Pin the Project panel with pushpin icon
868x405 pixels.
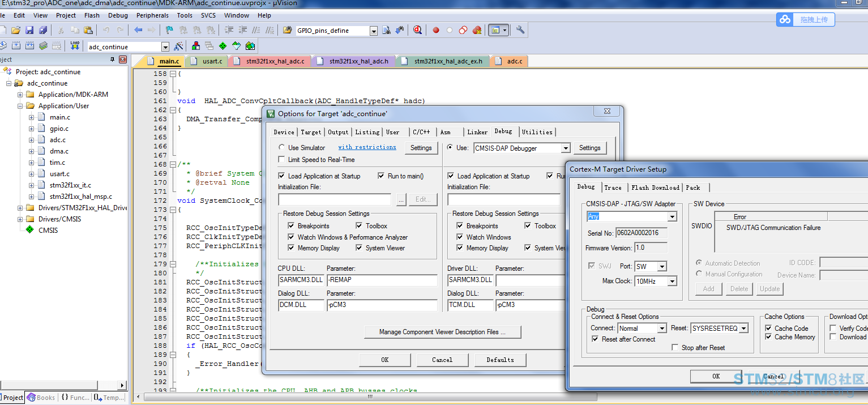[112, 59]
